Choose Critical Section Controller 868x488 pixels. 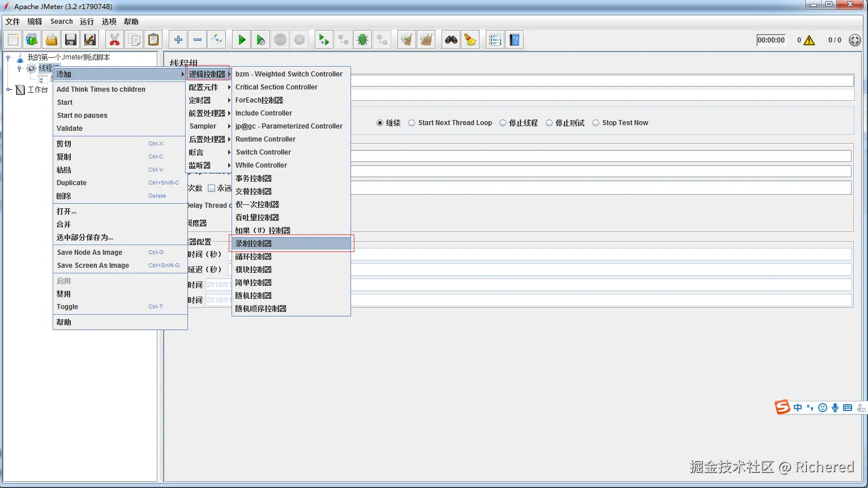click(x=291, y=87)
